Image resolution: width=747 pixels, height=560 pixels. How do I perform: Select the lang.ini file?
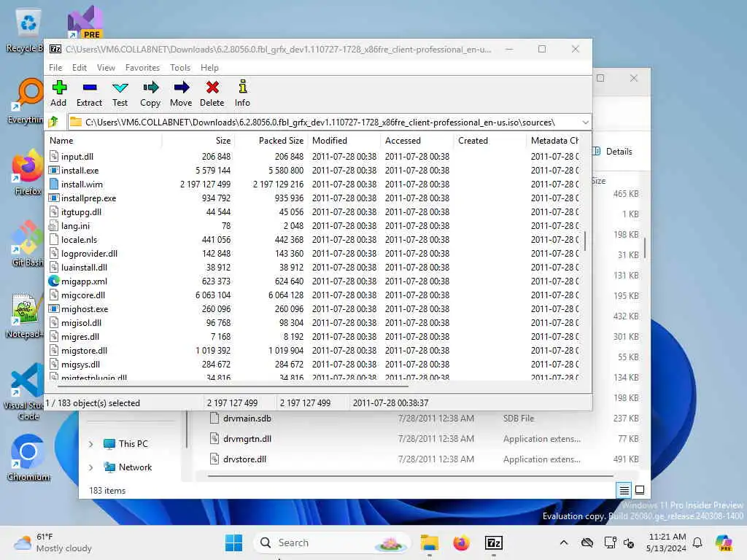pyautogui.click(x=75, y=226)
